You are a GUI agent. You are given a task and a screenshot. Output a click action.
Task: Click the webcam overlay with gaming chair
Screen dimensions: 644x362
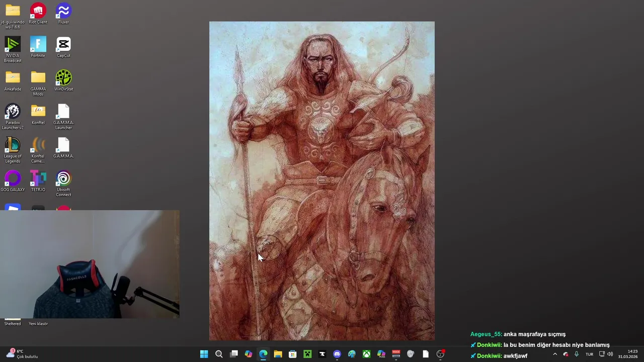[x=90, y=264]
